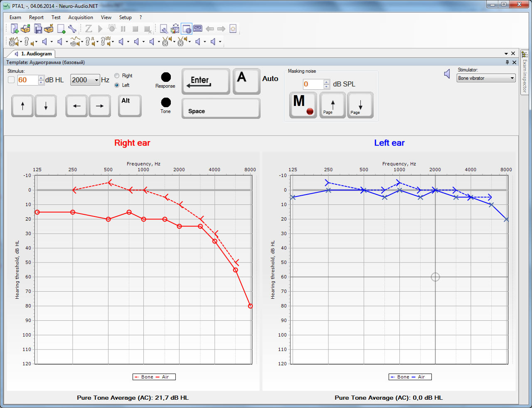This screenshot has height=408, width=532.
Task: Click the Exam inspector side panel icon
Action: pos(525,54)
